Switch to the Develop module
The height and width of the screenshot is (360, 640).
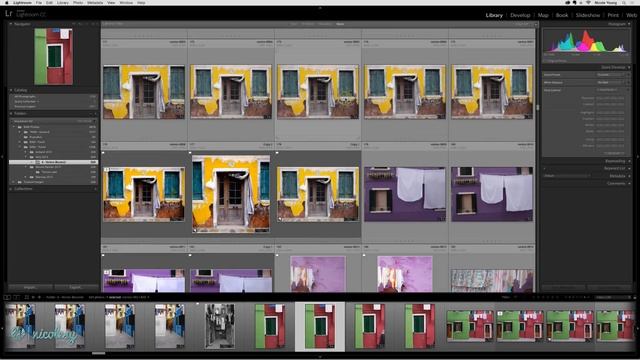point(520,15)
